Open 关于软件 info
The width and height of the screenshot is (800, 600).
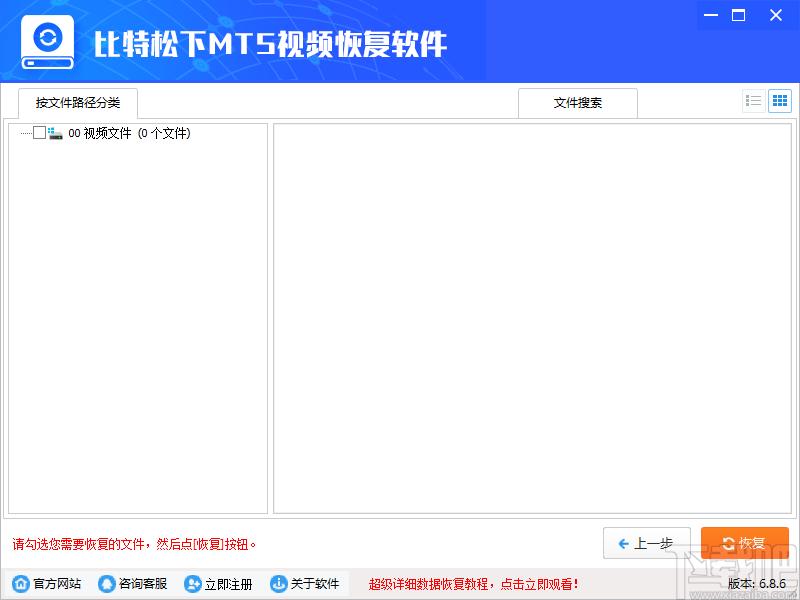(x=305, y=584)
